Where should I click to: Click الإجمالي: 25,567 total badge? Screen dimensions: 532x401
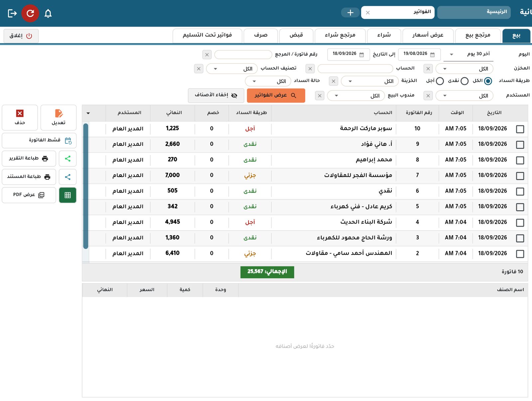[x=267, y=272]
